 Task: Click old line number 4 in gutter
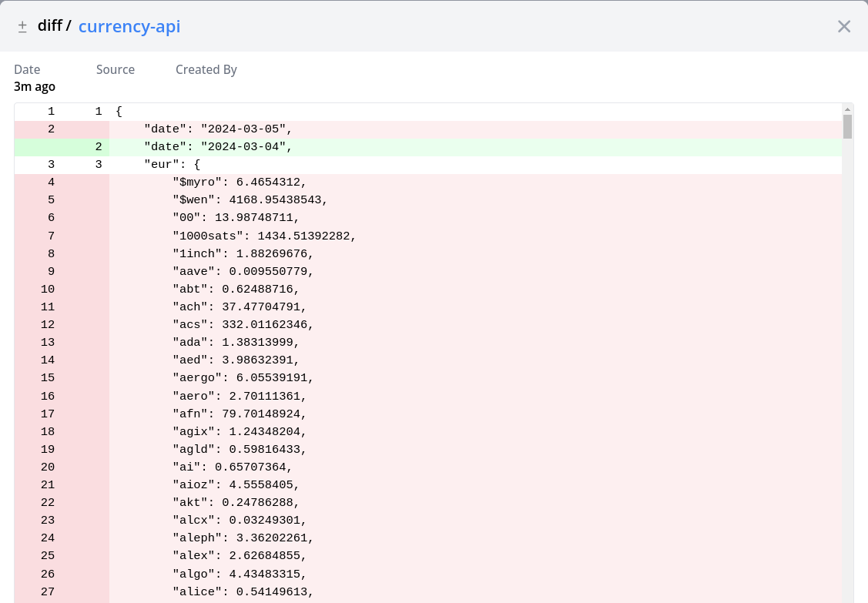51,182
